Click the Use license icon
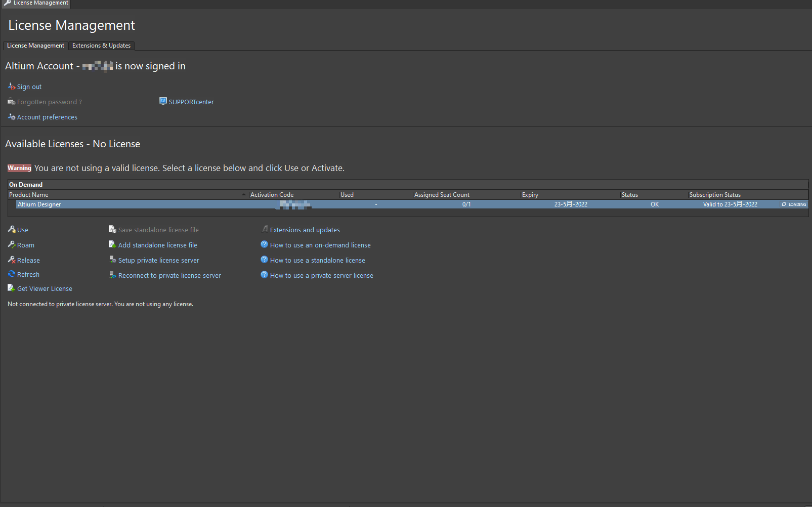 [12, 230]
